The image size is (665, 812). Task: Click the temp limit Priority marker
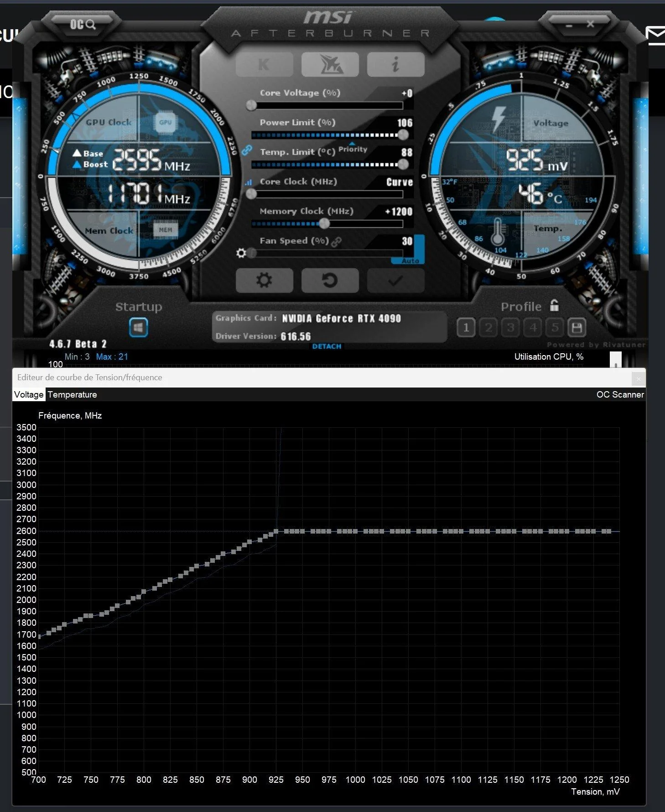[353, 148]
